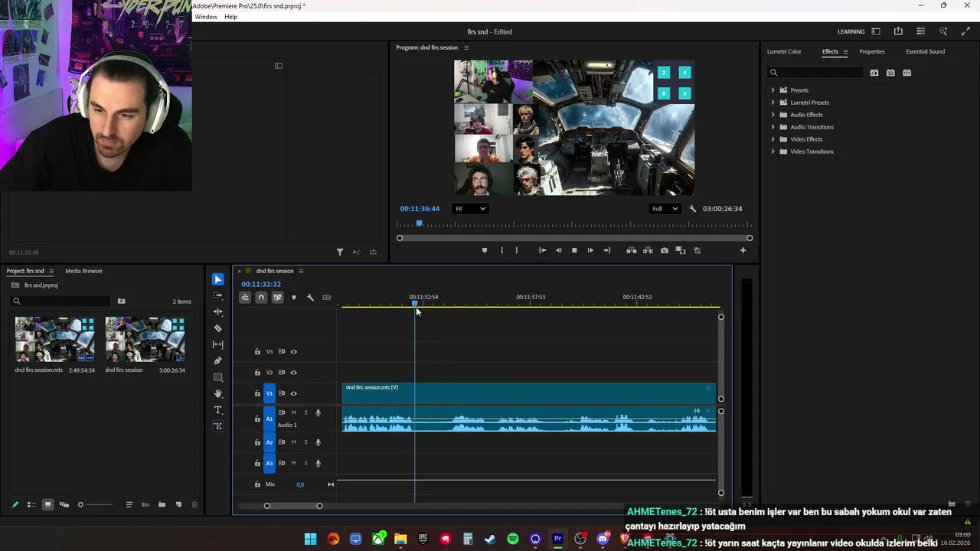Click the Export Frame camera icon
This screenshot has width=980, height=551.
(664, 250)
